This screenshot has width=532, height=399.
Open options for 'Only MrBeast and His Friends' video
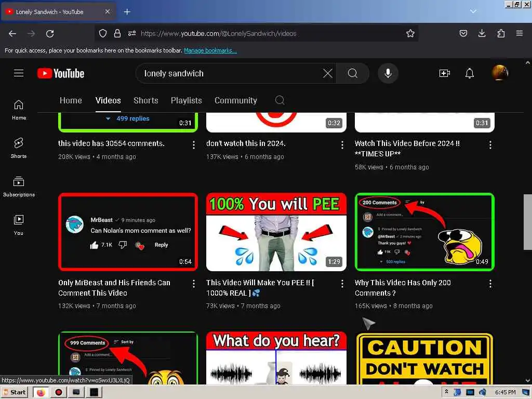click(194, 284)
